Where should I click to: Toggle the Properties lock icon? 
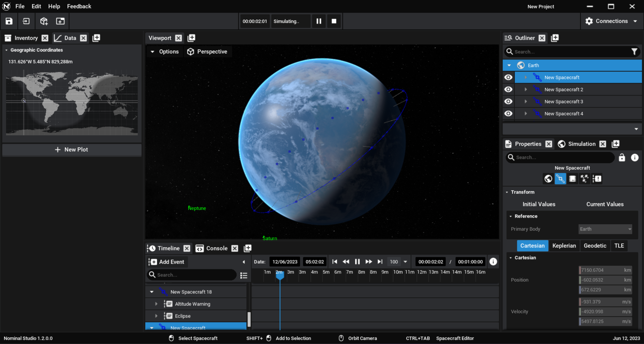coord(622,158)
